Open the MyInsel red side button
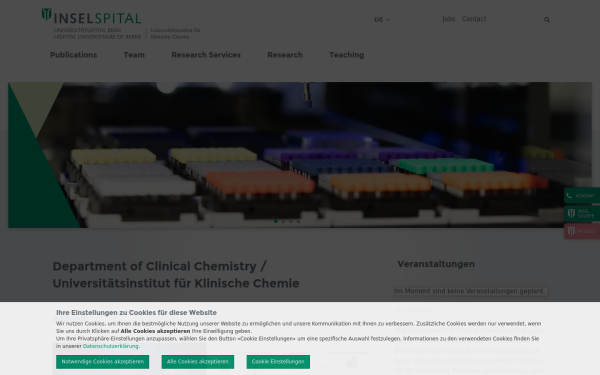Screen dimensions: 600x375 pyautogui.click(x=582, y=231)
